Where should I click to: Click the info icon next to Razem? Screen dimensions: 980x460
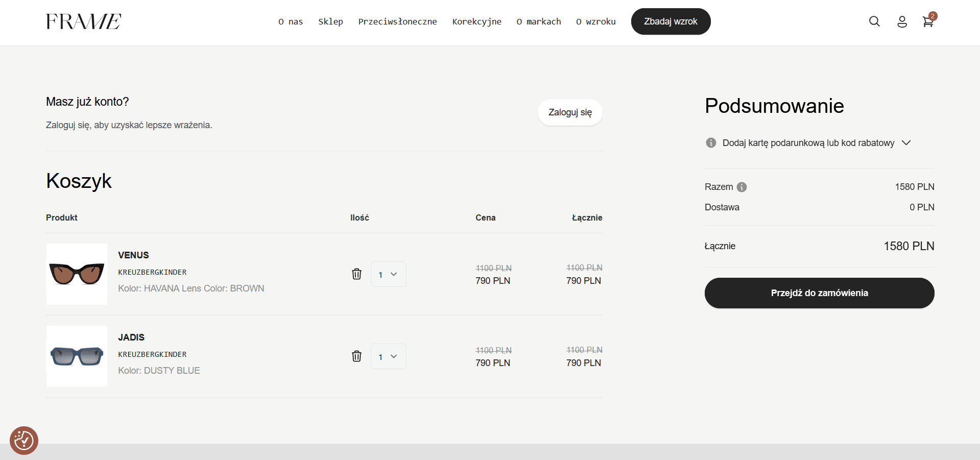point(742,187)
